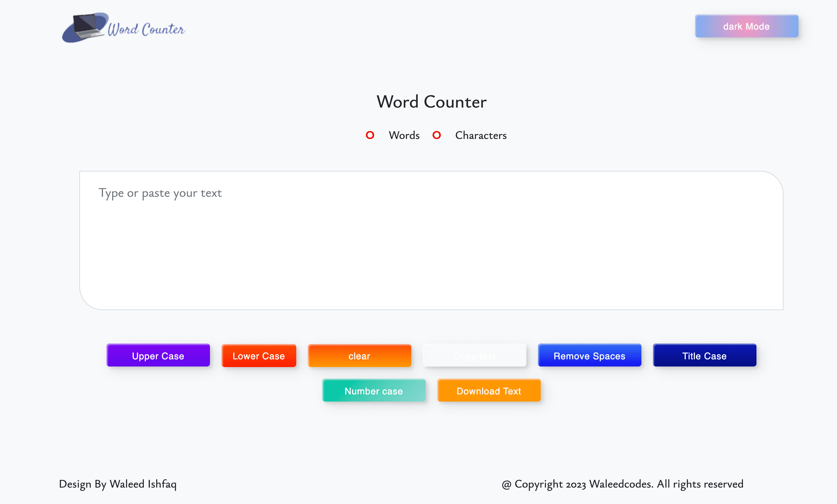Convert text with Lower Case button

[x=259, y=356]
